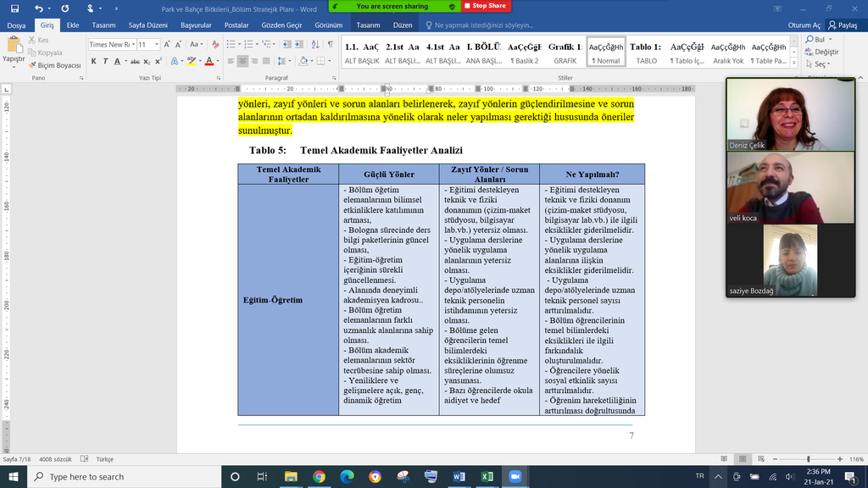This screenshot has width=868, height=488.
Task: Toggle bold (K) formatting
Action: (94, 61)
